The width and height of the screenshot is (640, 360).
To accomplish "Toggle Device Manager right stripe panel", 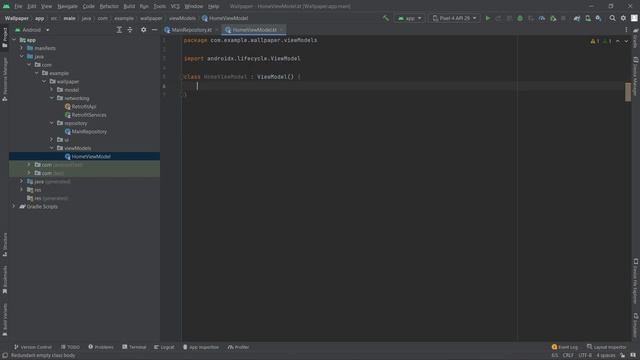I will click(636, 77).
